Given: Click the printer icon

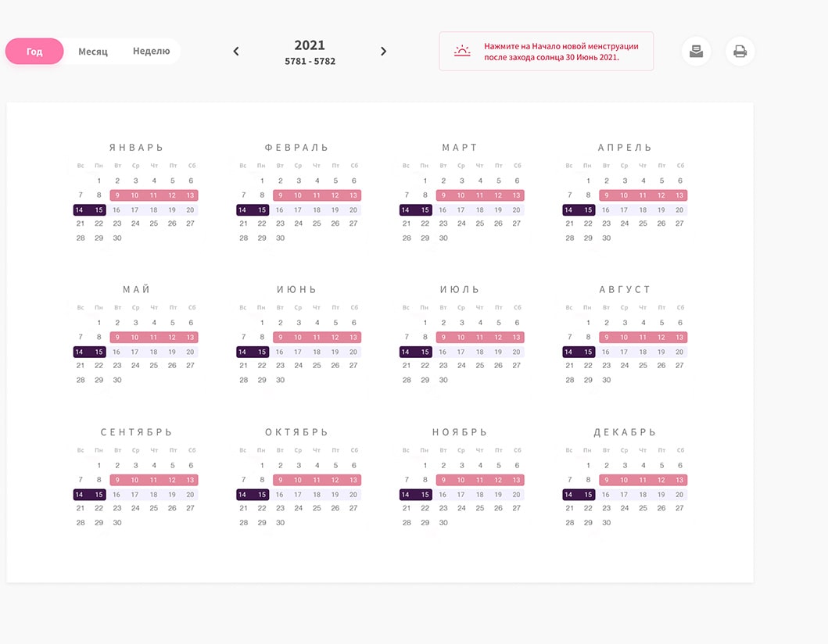Looking at the screenshot, I should [740, 52].
